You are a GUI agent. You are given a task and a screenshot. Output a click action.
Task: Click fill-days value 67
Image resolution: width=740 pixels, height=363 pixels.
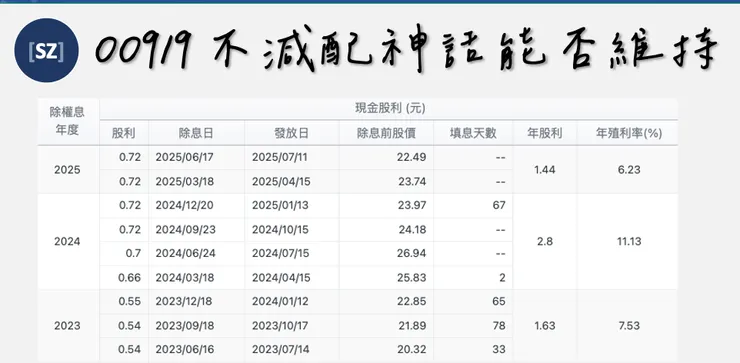pos(499,205)
